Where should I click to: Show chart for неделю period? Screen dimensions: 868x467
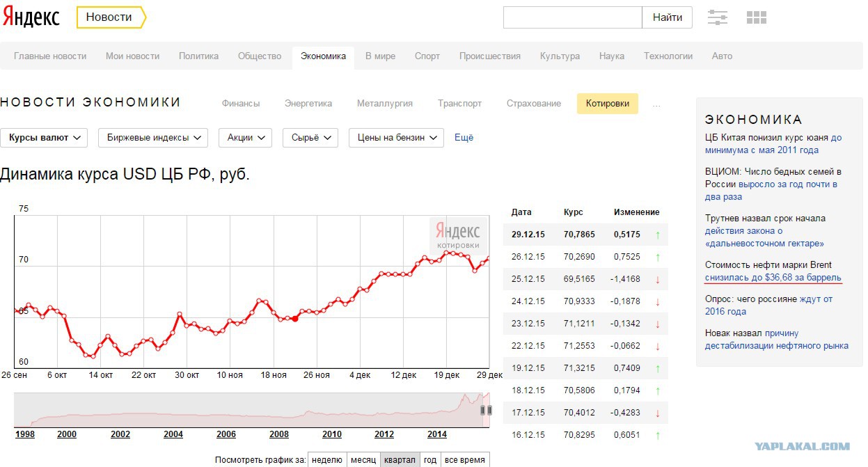click(x=327, y=460)
